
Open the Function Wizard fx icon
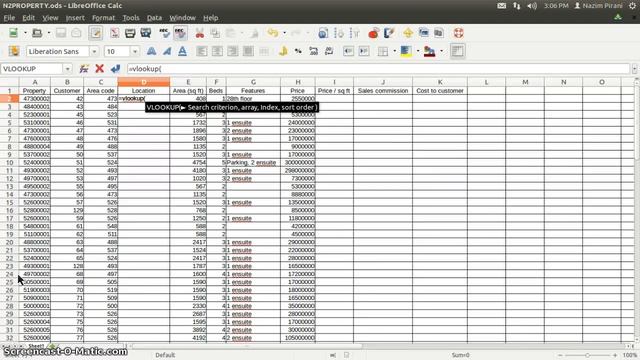click(x=84, y=69)
